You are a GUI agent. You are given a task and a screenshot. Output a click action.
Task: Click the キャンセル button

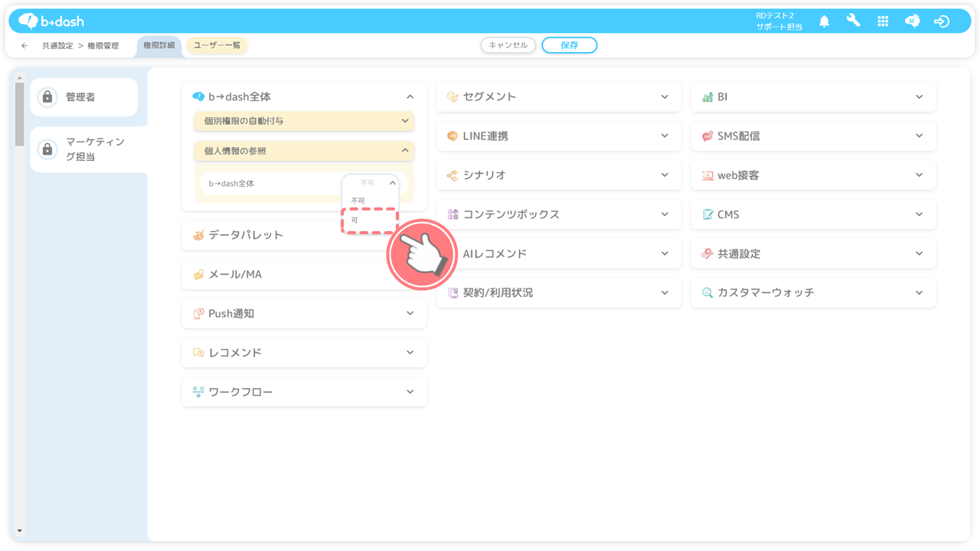[508, 45]
